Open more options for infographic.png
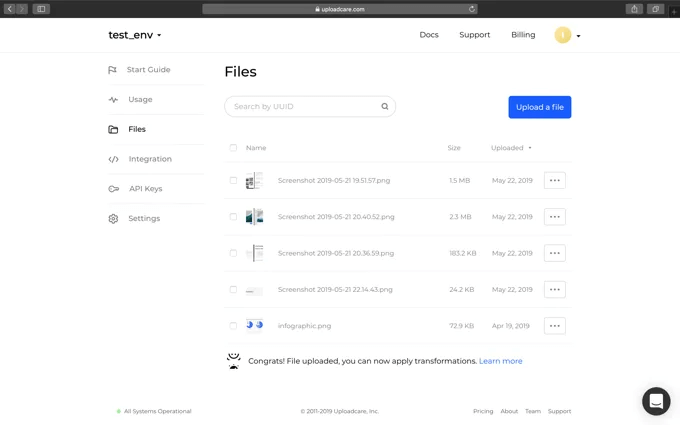The width and height of the screenshot is (680, 425). [x=555, y=326]
